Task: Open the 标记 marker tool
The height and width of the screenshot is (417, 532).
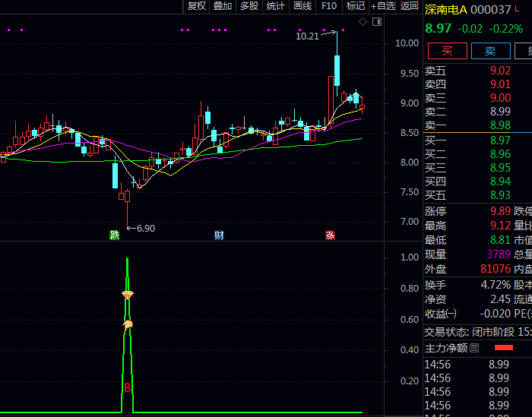Action: (x=355, y=6)
